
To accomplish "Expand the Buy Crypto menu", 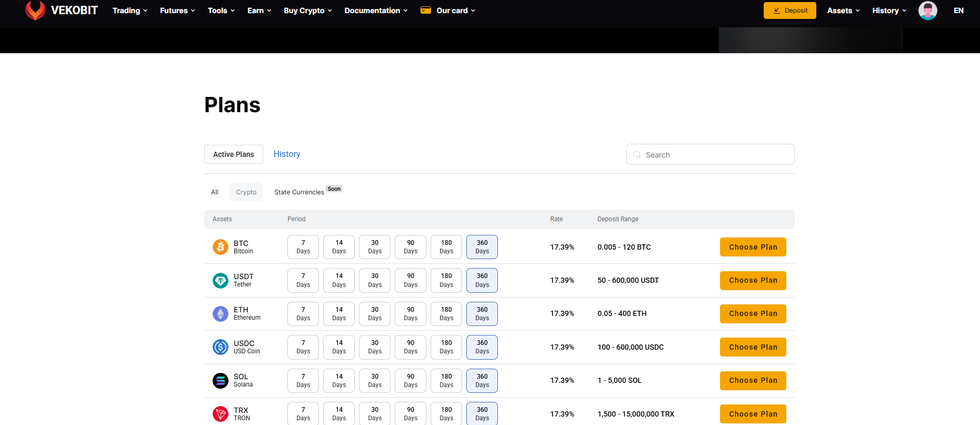I will tap(308, 11).
